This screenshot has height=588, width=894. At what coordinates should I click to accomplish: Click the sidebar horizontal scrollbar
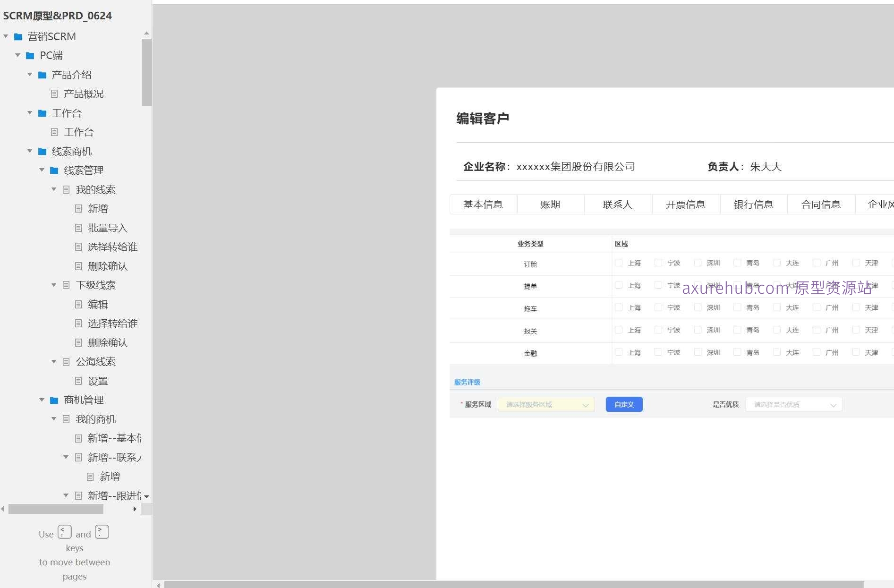(x=55, y=509)
